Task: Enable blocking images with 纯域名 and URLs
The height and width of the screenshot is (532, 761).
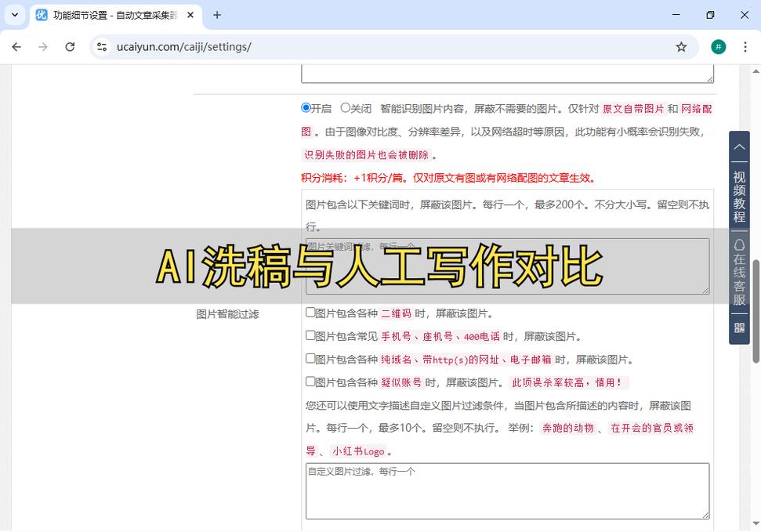Action: click(310, 358)
